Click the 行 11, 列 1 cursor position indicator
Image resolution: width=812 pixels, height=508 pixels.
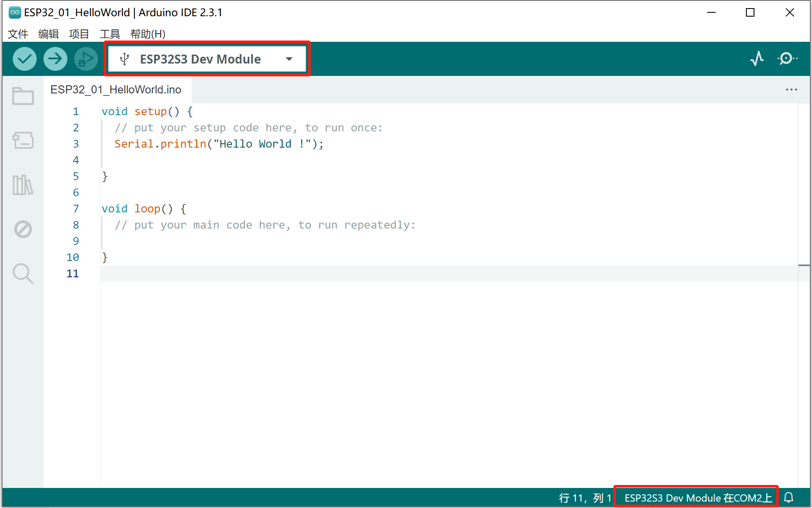pos(586,497)
